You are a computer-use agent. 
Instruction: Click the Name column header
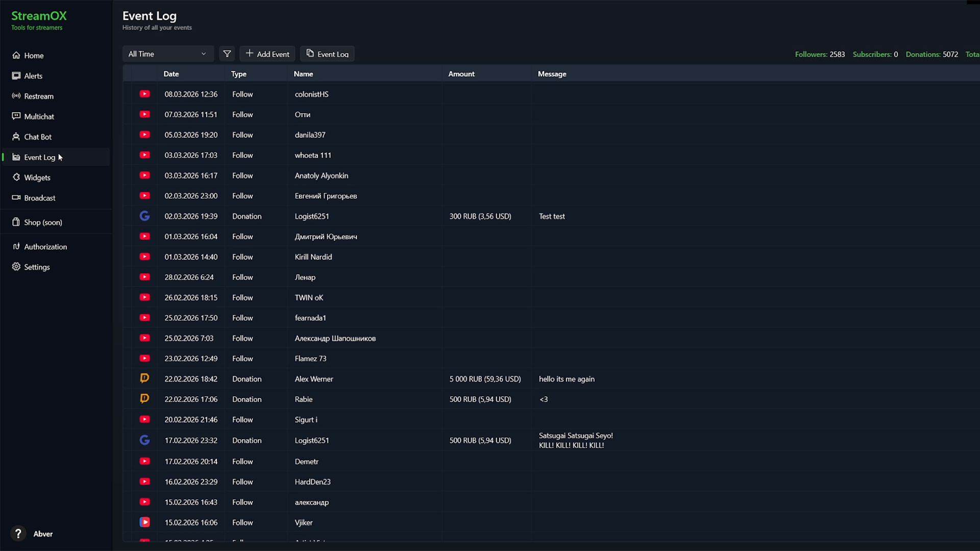[303, 74]
